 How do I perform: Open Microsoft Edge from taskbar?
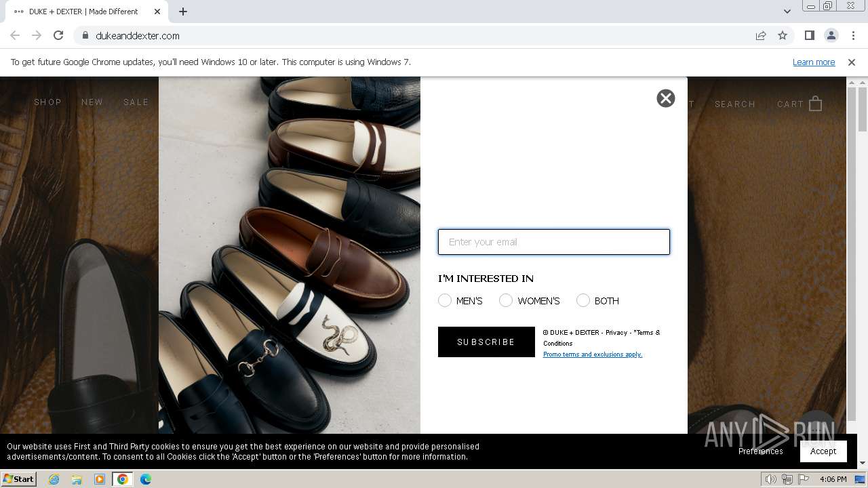coord(146,479)
